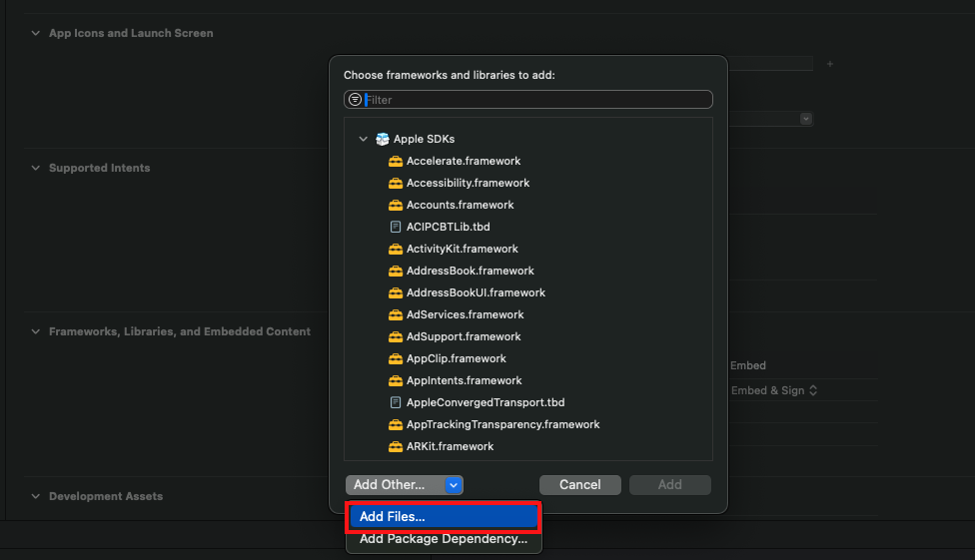
Task: Click the ARKit.framework toolbox icon
Action: pos(396,446)
